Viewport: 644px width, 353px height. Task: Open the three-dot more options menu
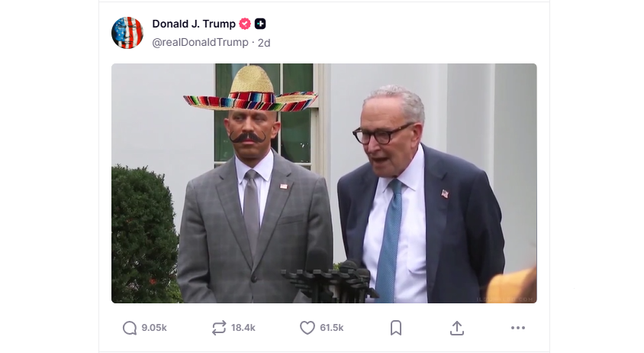(518, 328)
